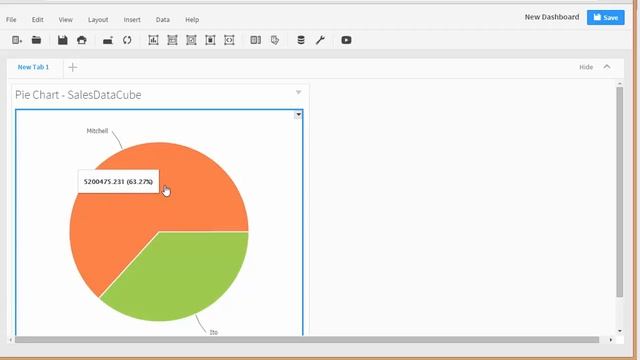Switch to New Tab 1
This screenshot has width=640, height=360.
[x=33, y=67]
